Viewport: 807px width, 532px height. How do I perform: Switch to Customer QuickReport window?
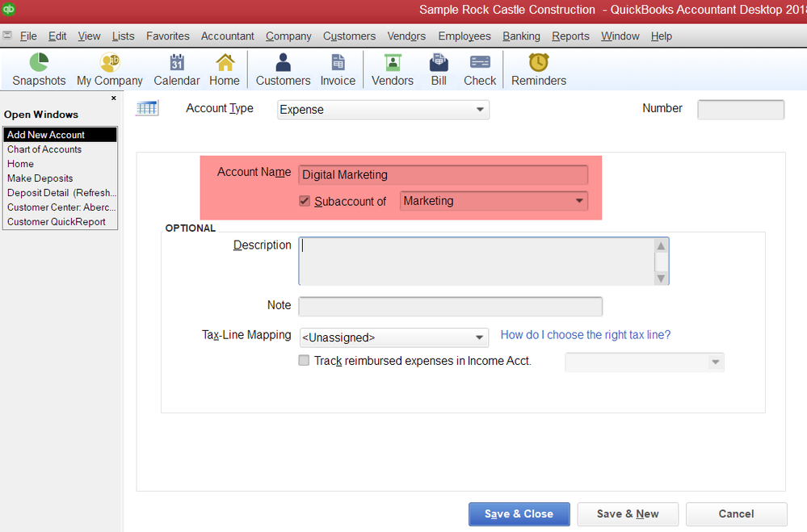(x=61, y=222)
